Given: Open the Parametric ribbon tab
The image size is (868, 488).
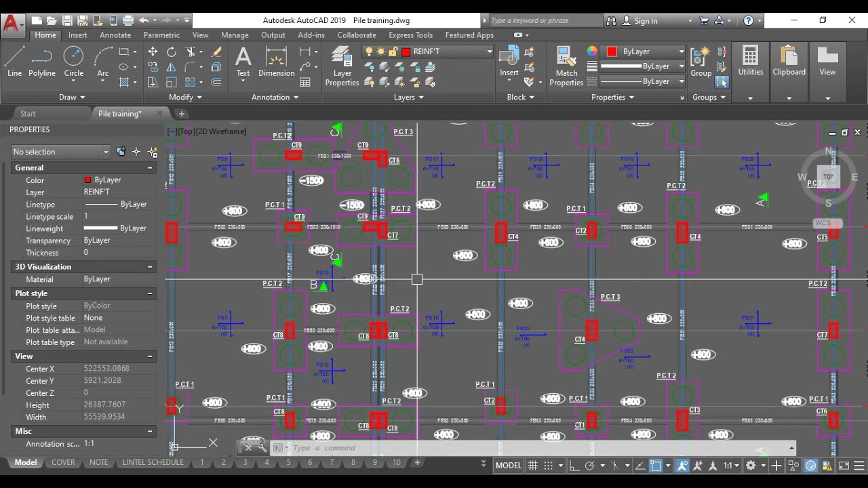Looking at the screenshot, I should [161, 35].
